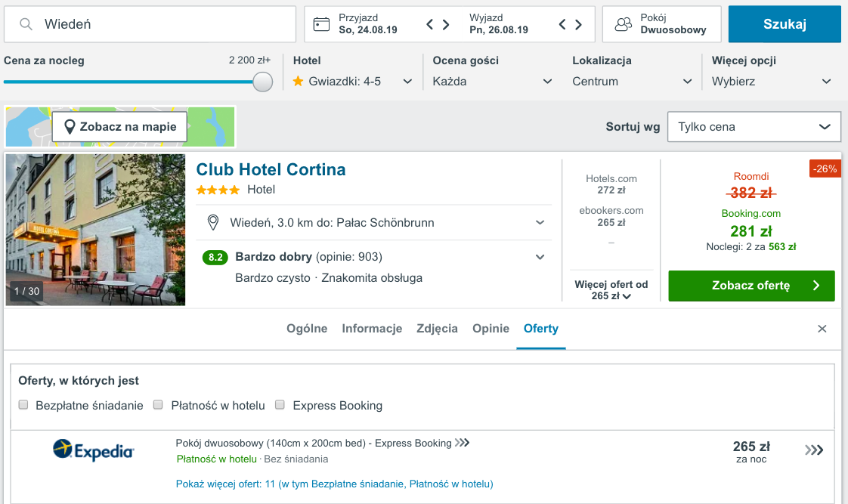The height and width of the screenshot is (504, 848).
Task: Click the guests room type icon
Action: (623, 23)
